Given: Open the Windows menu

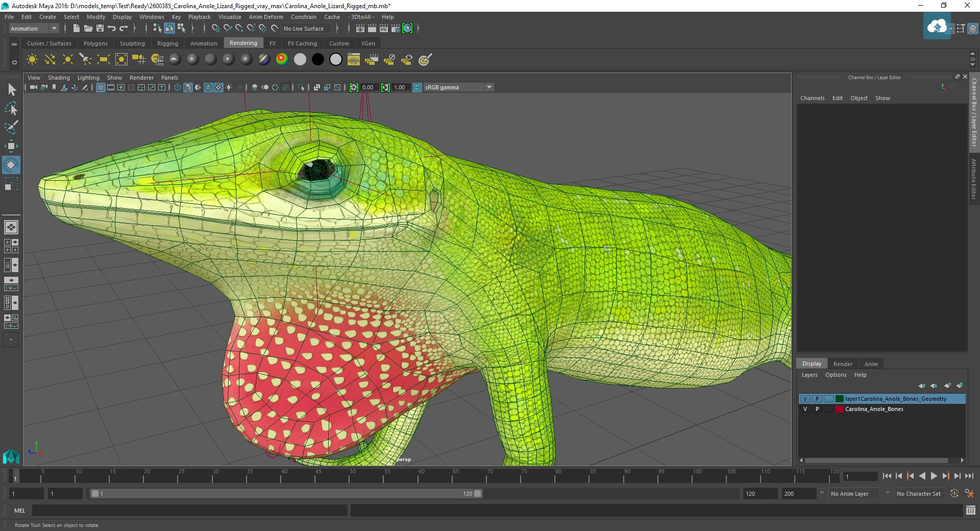Looking at the screenshot, I should pos(152,17).
